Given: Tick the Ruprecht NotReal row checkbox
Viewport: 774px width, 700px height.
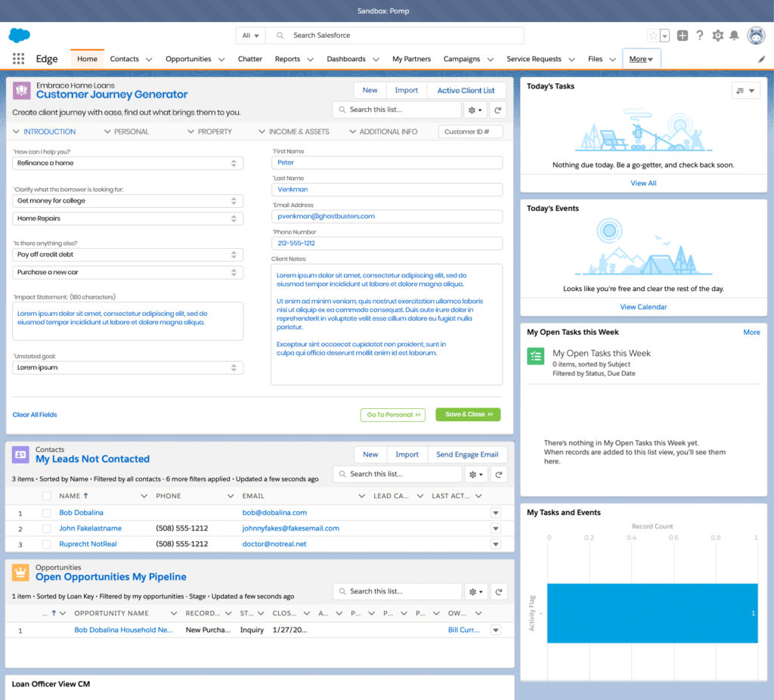Looking at the screenshot, I should 46,544.
